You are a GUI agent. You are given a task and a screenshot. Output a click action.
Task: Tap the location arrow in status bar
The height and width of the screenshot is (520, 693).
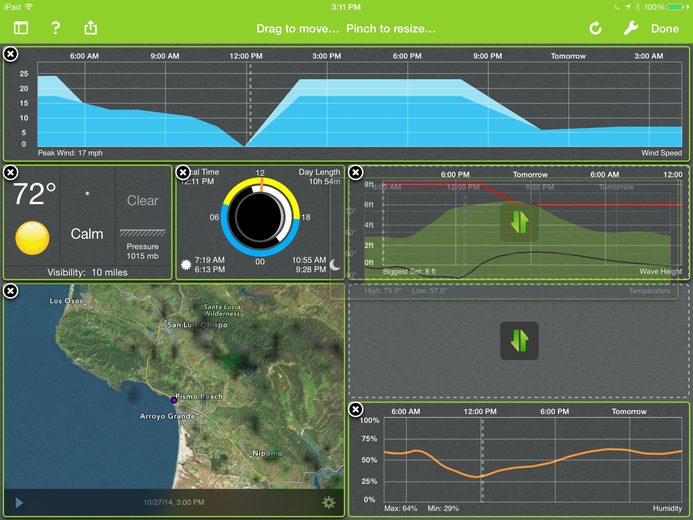(628, 7)
